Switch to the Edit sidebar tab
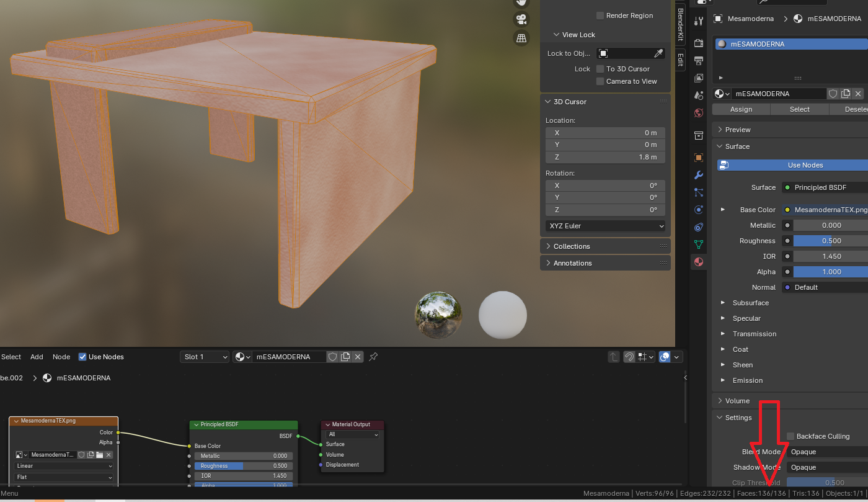The height and width of the screenshot is (502, 868). 680,60
